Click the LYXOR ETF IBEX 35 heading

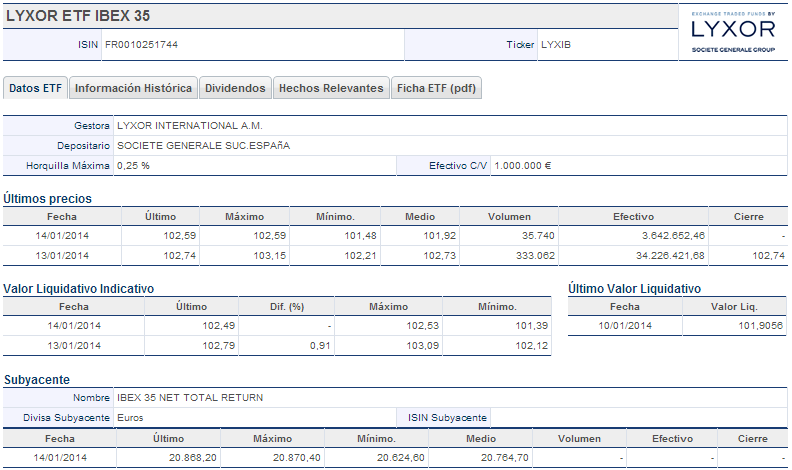tap(78, 16)
